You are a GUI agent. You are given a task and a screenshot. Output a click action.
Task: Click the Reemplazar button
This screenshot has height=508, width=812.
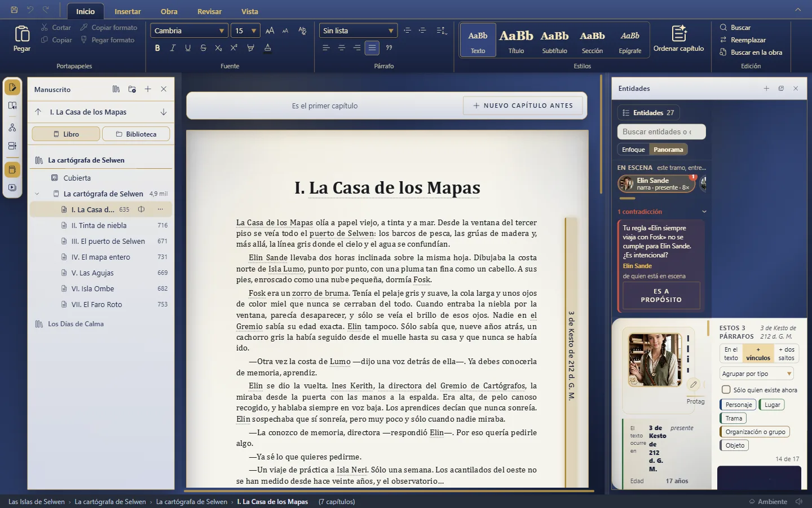click(743, 40)
